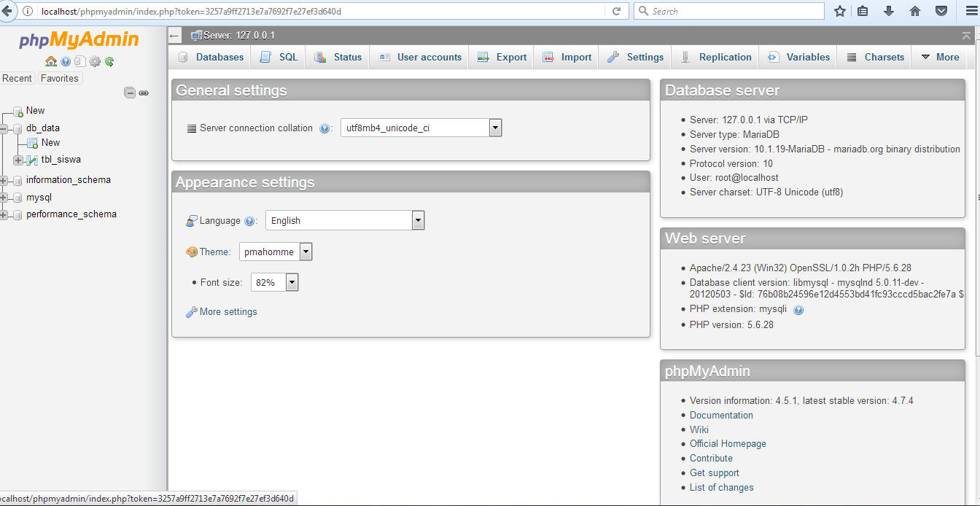The width and height of the screenshot is (980, 506).
Task: Open phpMyAdmin documentation blue question-mark icon in sidebar
Action: click(x=66, y=62)
